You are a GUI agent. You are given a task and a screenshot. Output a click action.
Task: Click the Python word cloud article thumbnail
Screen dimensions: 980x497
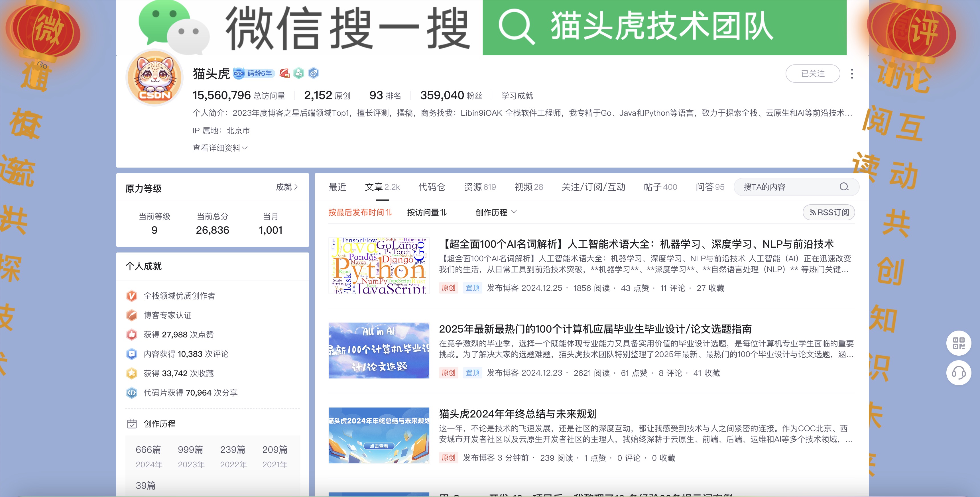[379, 265]
